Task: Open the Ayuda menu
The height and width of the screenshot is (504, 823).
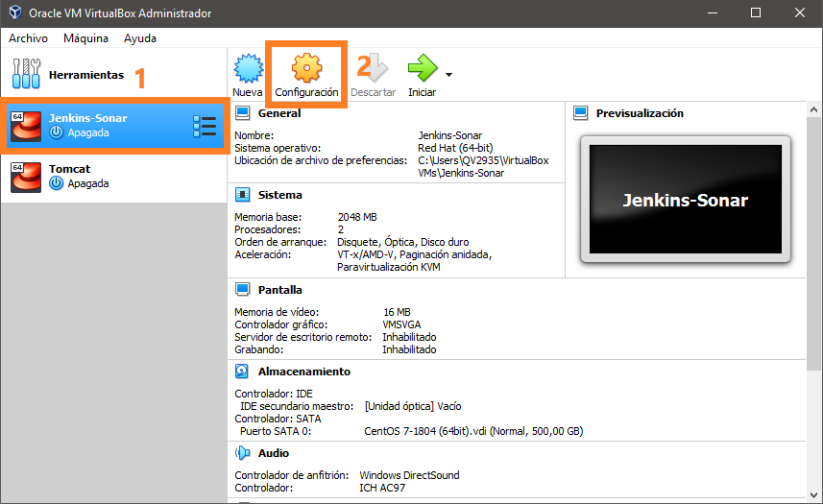Action: [x=140, y=38]
